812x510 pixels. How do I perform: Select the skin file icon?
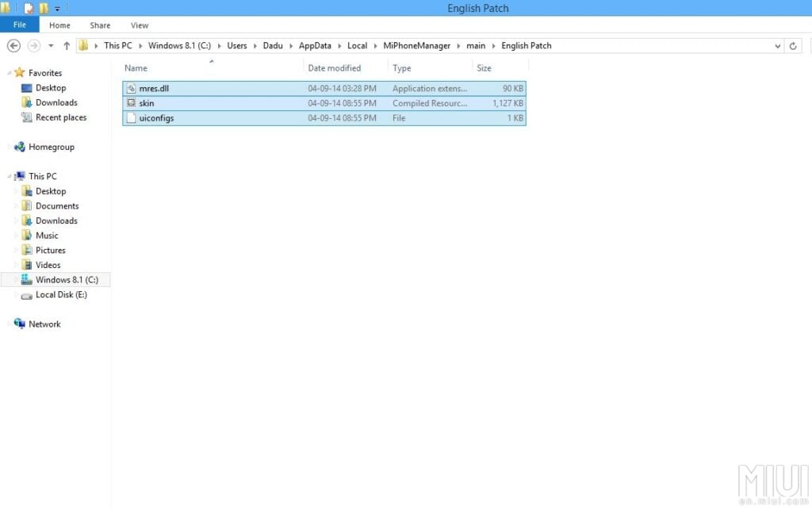131,103
